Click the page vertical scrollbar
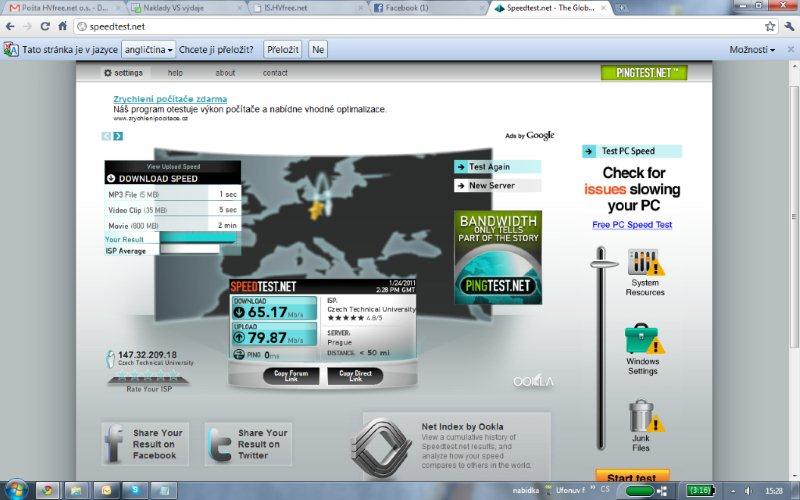800x500 pixels. [x=794, y=217]
